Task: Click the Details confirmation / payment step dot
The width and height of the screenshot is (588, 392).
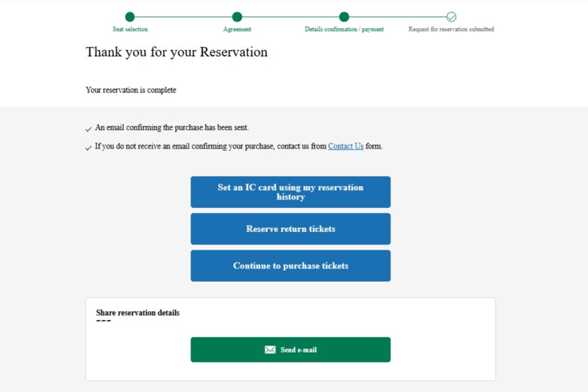Action: (x=344, y=17)
